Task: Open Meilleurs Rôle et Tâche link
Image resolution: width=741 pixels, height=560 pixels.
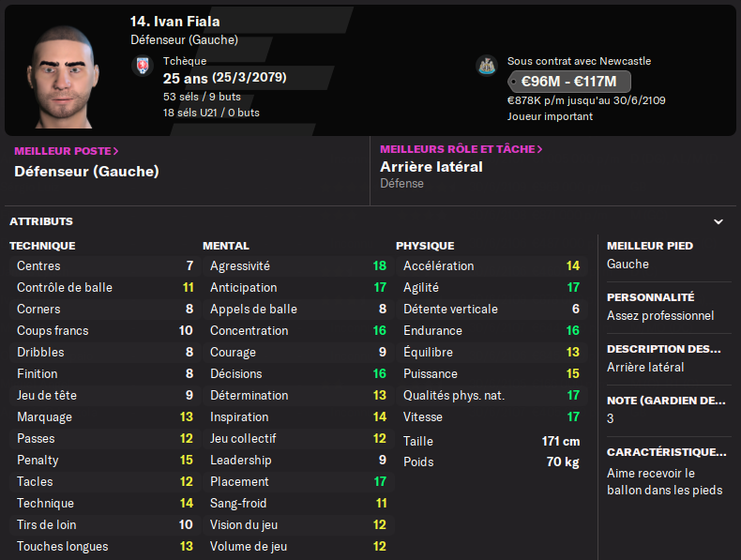Action: pyautogui.click(x=461, y=149)
